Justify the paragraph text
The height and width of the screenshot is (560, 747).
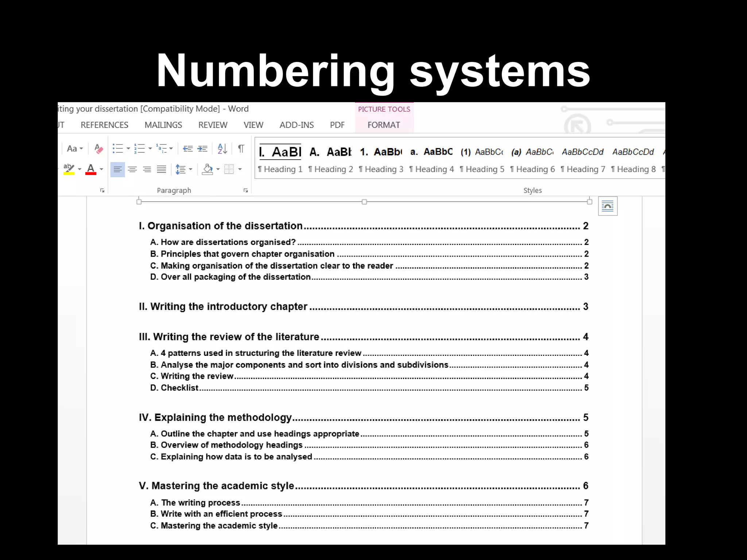click(x=162, y=170)
